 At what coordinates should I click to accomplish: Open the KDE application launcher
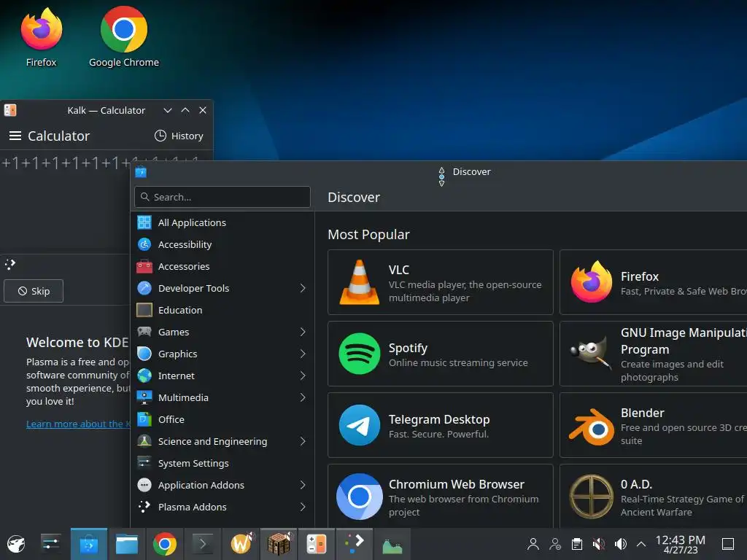pyautogui.click(x=16, y=544)
